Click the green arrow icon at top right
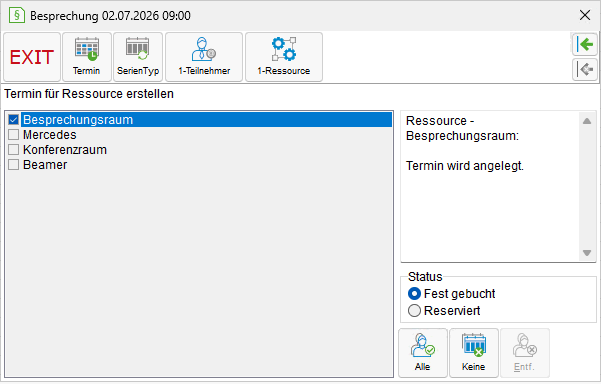This screenshot has width=601, height=384. coord(585,44)
